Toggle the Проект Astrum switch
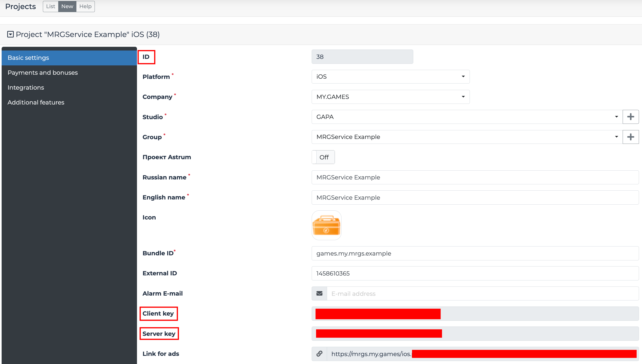 [x=323, y=157]
